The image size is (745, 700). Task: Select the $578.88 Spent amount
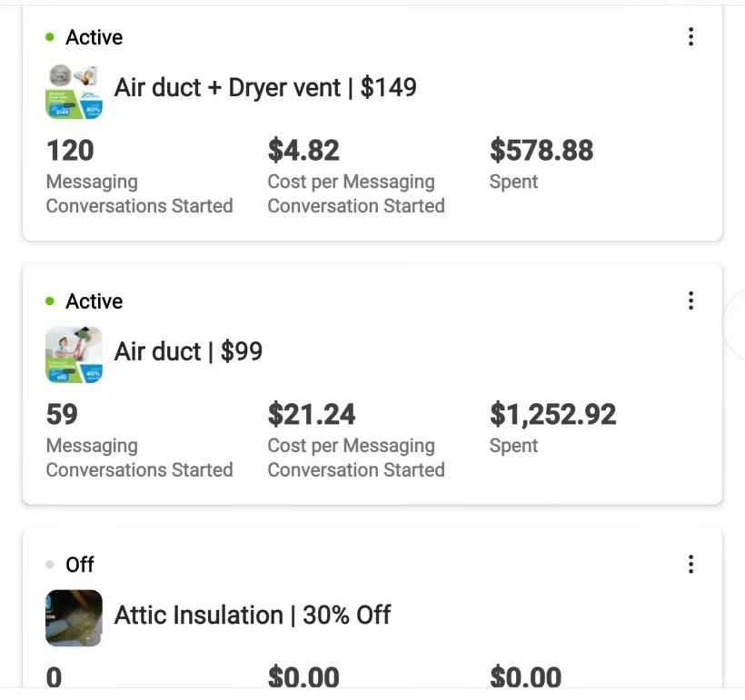pyautogui.click(x=541, y=151)
